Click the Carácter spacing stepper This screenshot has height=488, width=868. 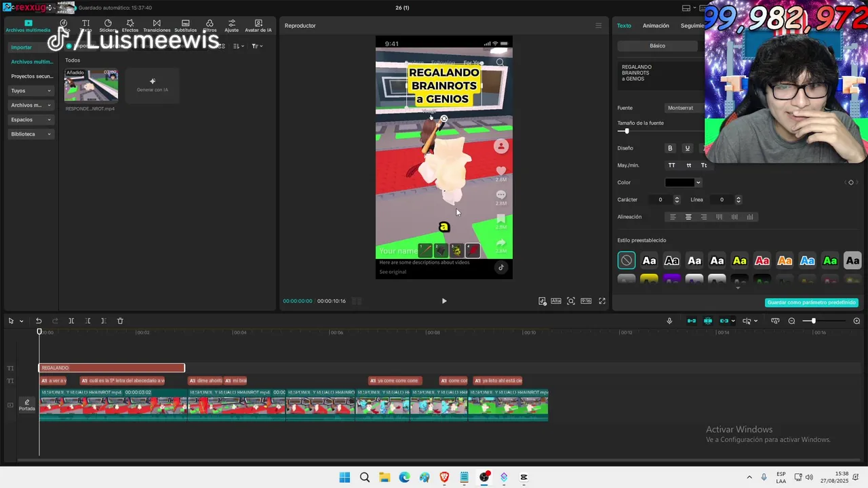pyautogui.click(x=677, y=200)
